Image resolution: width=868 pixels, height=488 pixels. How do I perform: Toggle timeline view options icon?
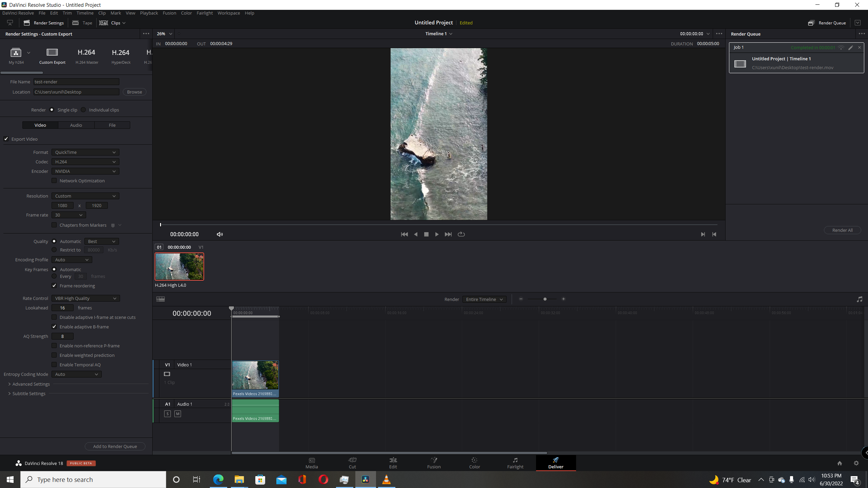coord(160,299)
